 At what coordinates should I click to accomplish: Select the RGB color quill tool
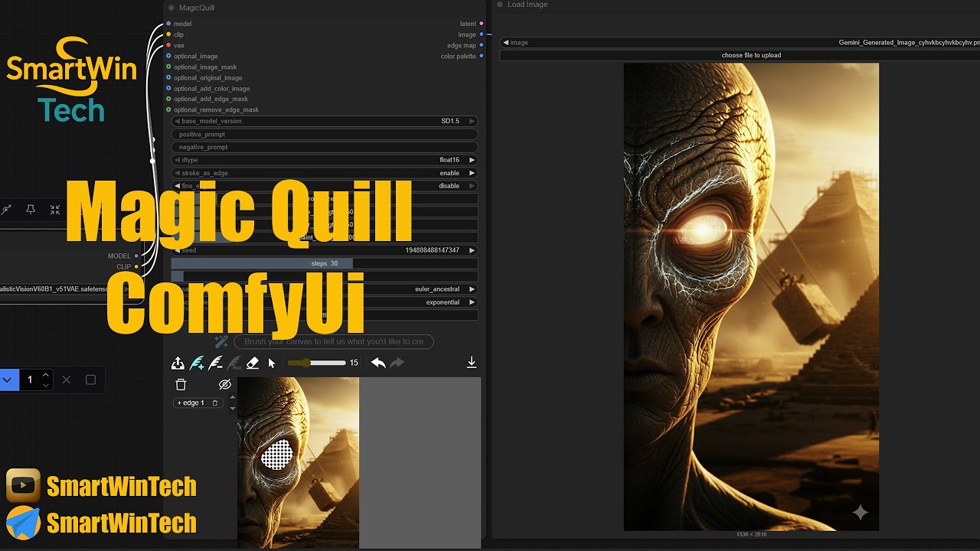pyautogui.click(x=234, y=363)
